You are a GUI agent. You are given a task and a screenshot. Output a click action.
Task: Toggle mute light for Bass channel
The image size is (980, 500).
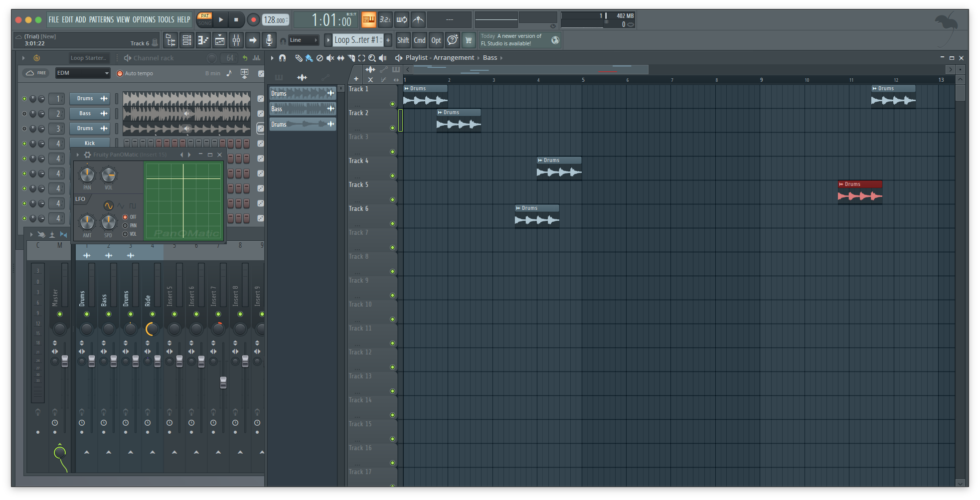pyautogui.click(x=24, y=114)
